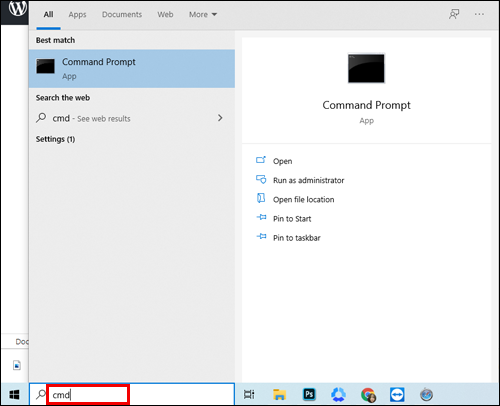Launch File Explorer from the taskbar
The height and width of the screenshot is (406, 500).
279,395
